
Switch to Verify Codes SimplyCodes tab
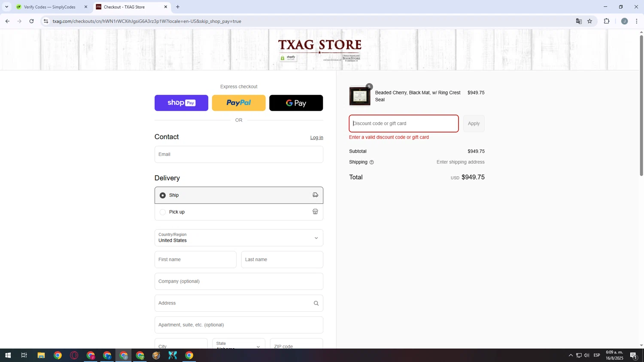[49, 7]
